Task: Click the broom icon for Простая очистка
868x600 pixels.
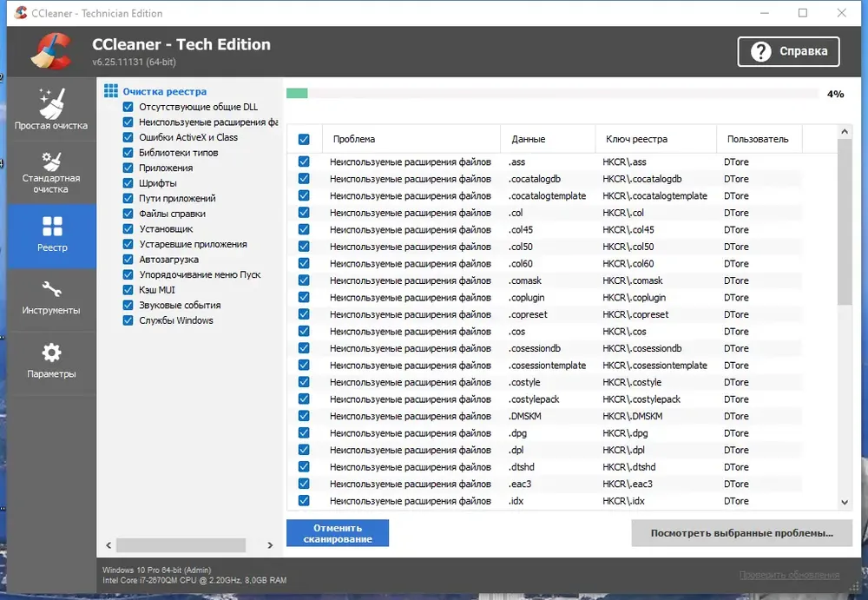Action: pos(52,103)
